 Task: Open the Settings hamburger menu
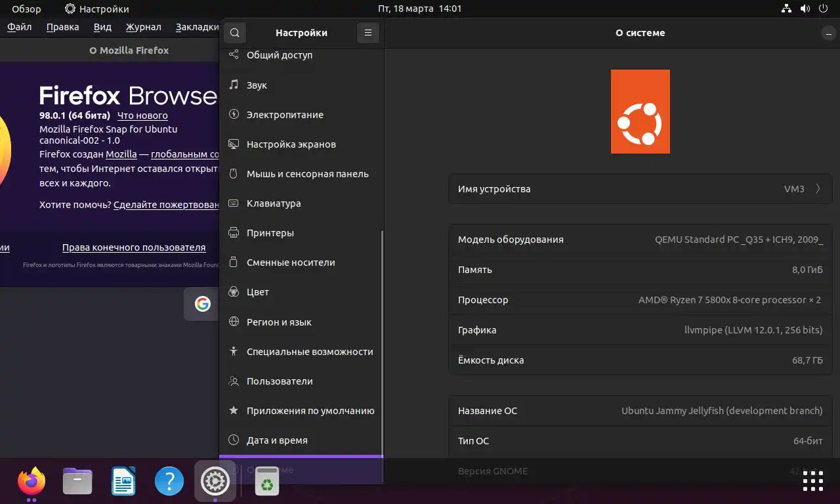coord(368,33)
